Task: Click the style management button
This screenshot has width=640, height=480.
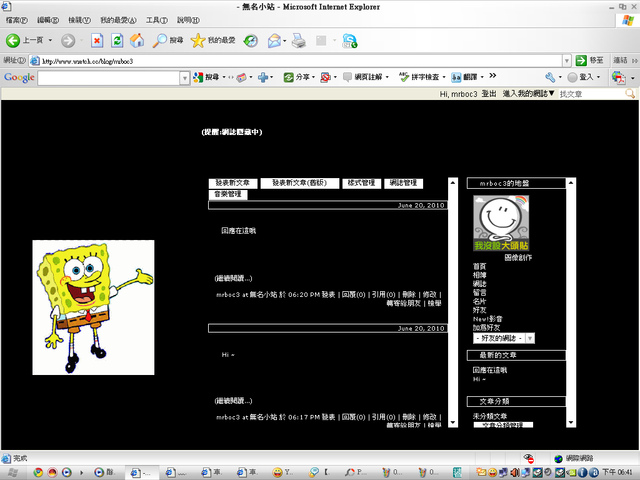Action: [x=361, y=183]
